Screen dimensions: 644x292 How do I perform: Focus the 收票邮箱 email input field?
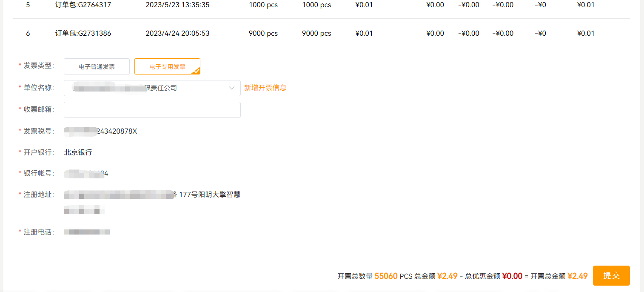[152, 110]
